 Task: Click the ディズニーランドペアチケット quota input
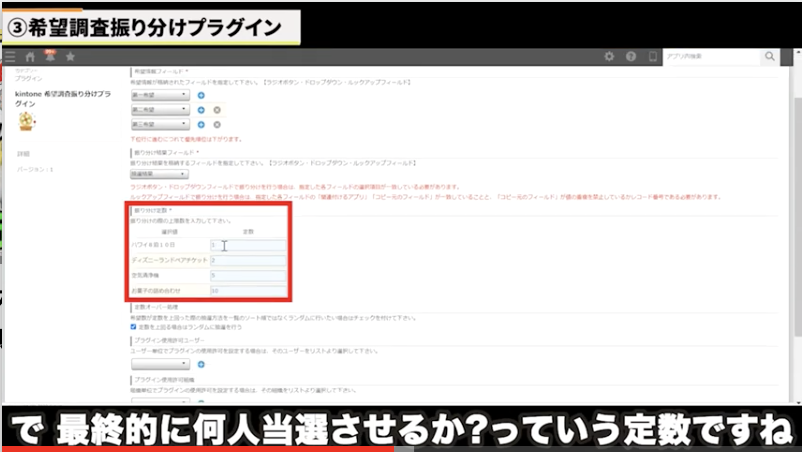pyautogui.click(x=248, y=260)
